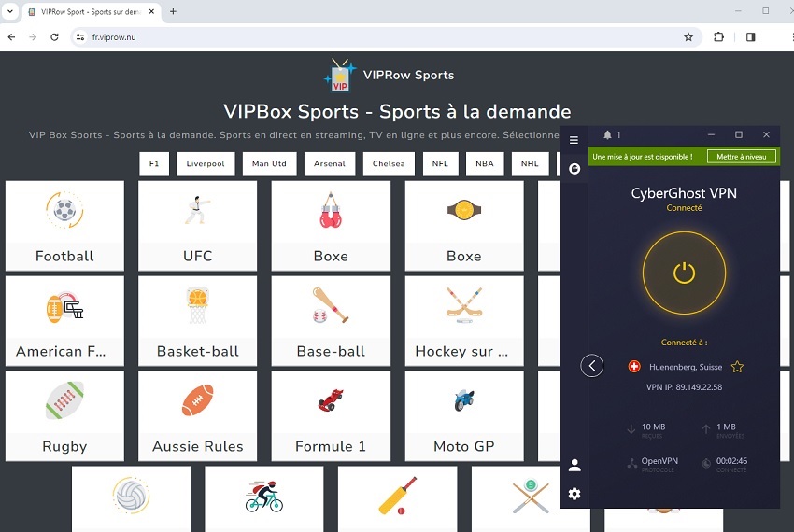Select the Liverpool quick tag
This screenshot has width=794, height=532.
pos(206,164)
